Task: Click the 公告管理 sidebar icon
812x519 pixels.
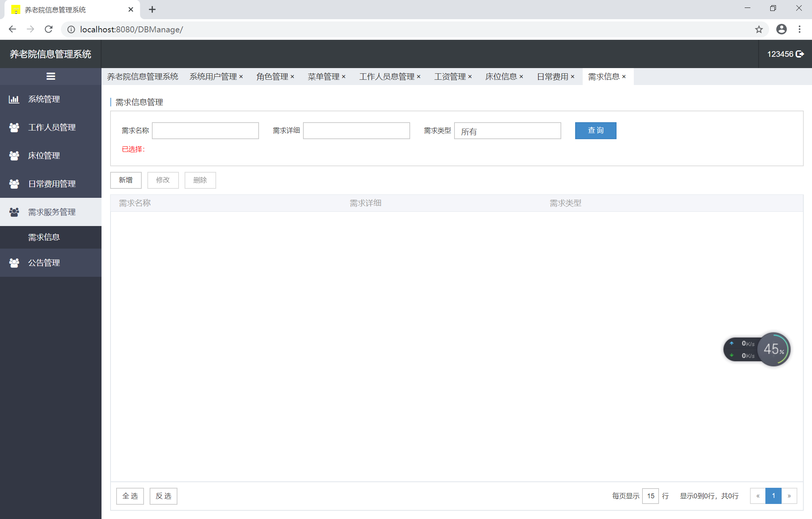Action: [14, 263]
